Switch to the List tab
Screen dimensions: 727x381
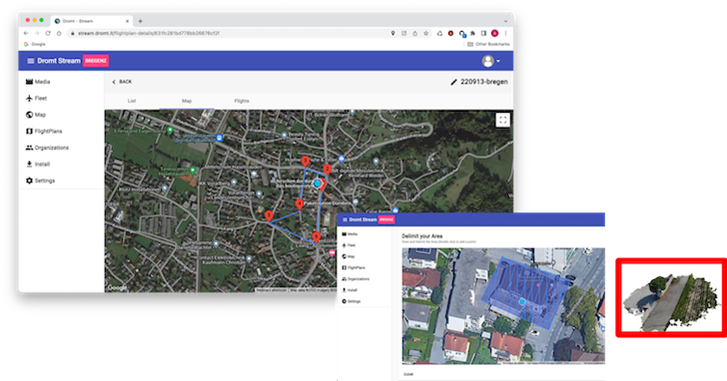(x=132, y=101)
